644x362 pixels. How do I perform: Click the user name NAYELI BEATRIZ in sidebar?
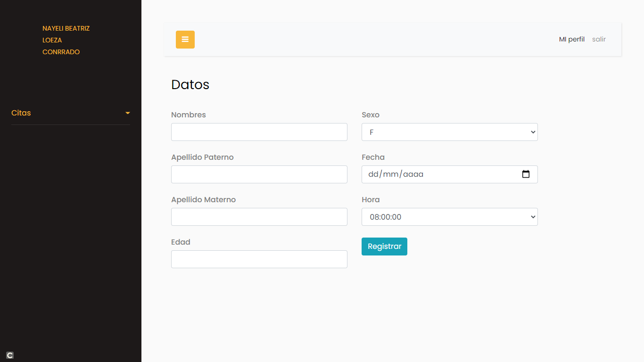click(x=66, y=28)
